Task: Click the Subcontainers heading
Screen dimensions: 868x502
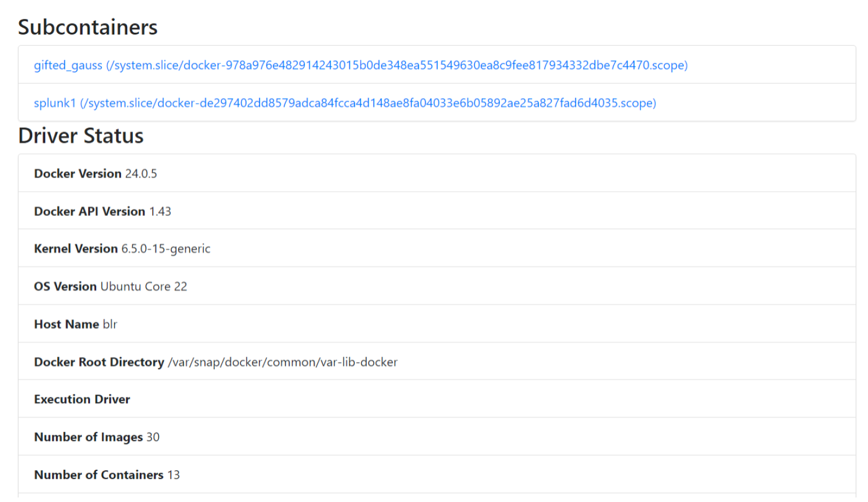Action: click(88, 27)
